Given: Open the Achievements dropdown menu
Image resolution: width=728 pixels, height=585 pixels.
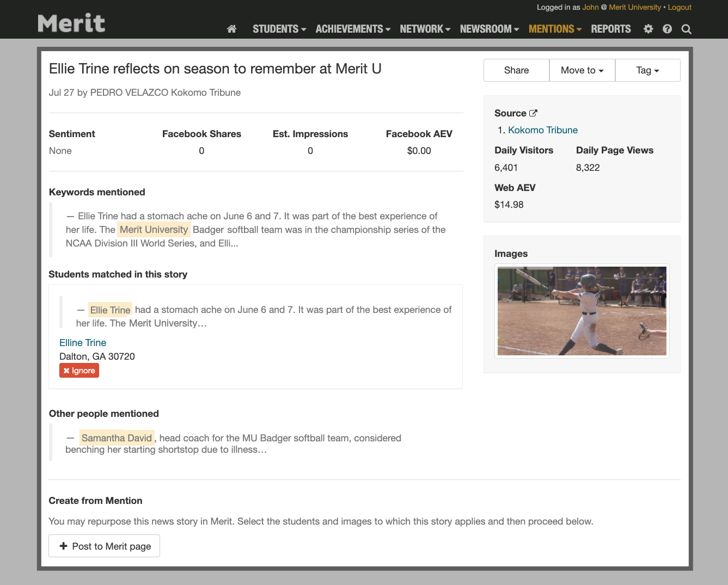Looking at the screenshot, I should [353, 29].
